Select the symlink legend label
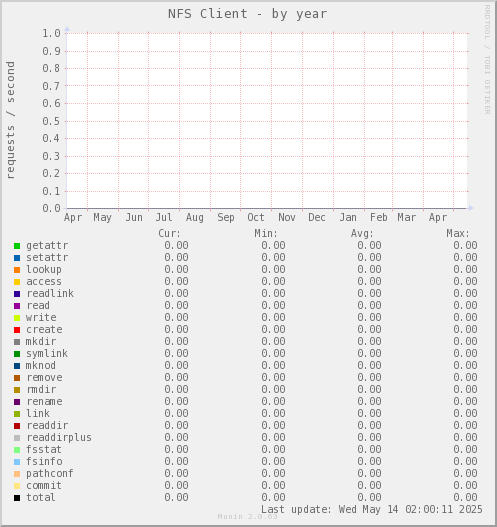Image resolution: width=497 pixels, height=527 pixels. click(47, 354)
